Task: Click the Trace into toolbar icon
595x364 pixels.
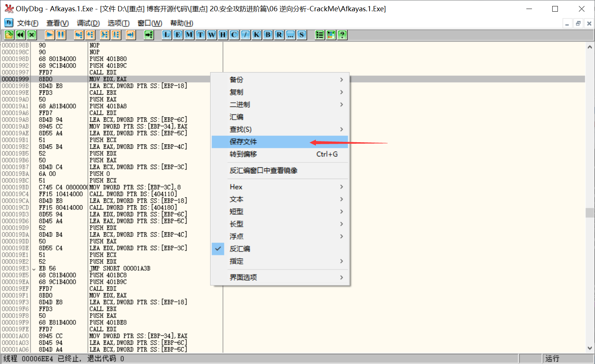Action: 105,35
